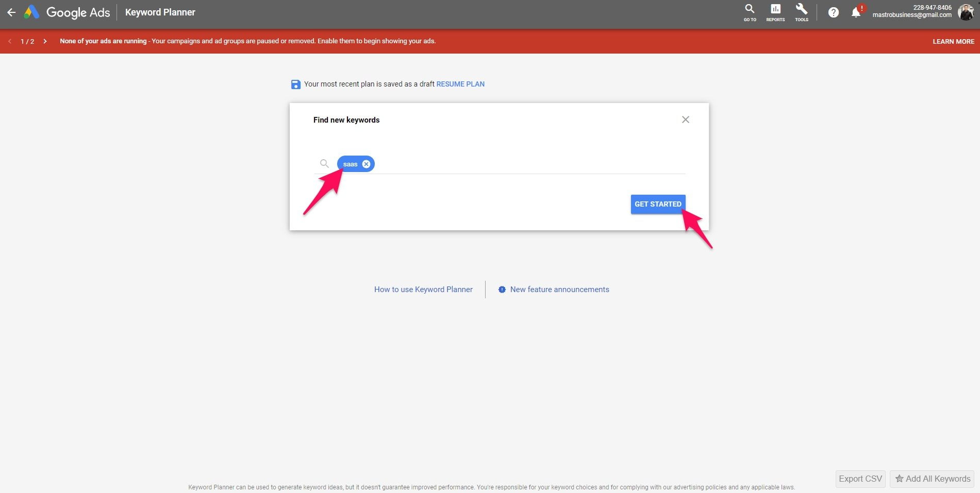Screen dimensions: 980x493
Task: Click the account ID 228-947-8406
Action: click(932, 7)
